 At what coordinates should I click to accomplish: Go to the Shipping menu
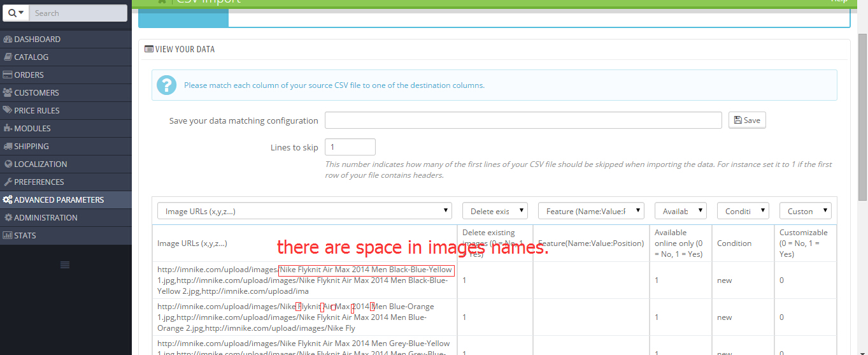(66, 147)
